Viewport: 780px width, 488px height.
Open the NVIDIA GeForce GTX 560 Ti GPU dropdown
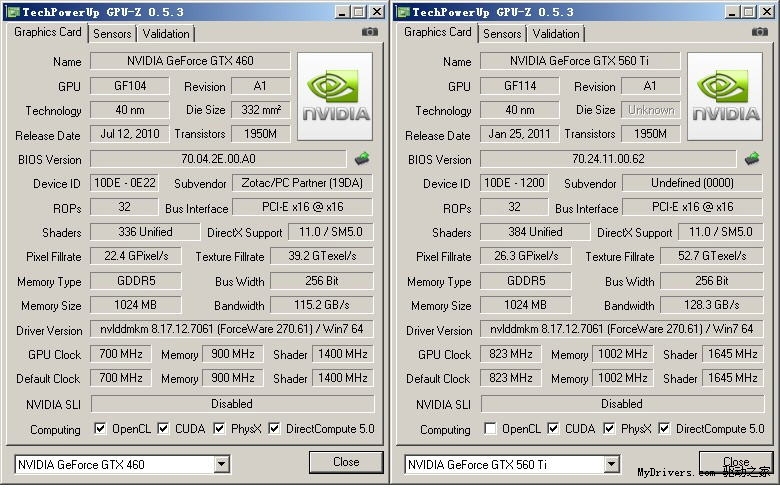click(611, 465)
